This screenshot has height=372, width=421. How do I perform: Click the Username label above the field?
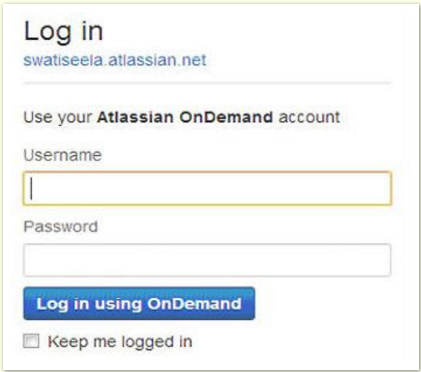[x=63, y=155]
